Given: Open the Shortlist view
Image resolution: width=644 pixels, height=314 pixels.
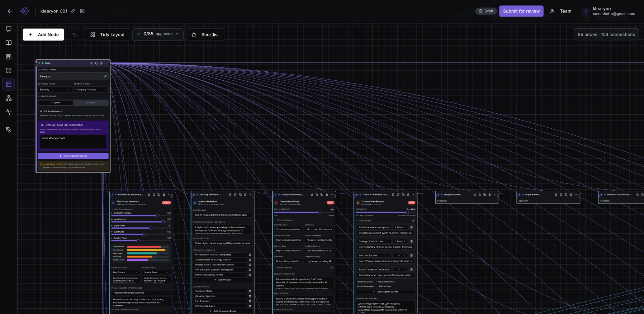Looking at the screenshot, I should pos(205,35).
